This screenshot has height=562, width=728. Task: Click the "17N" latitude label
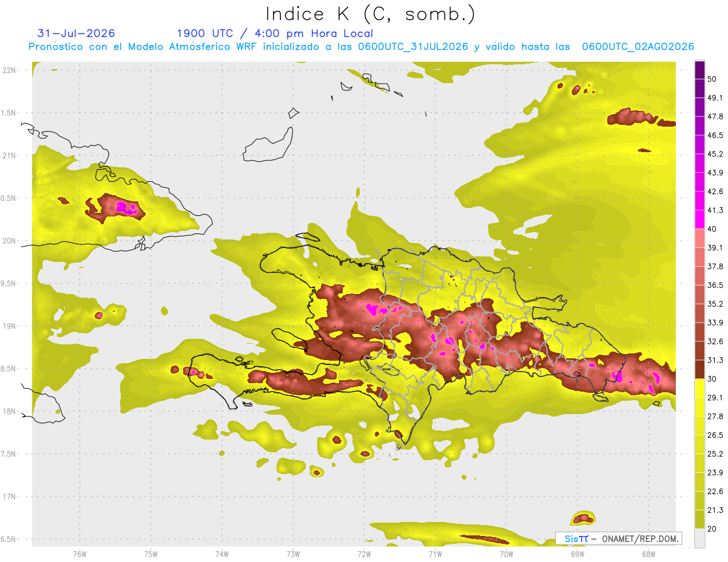pyautogui.click(x=8, y=497)
